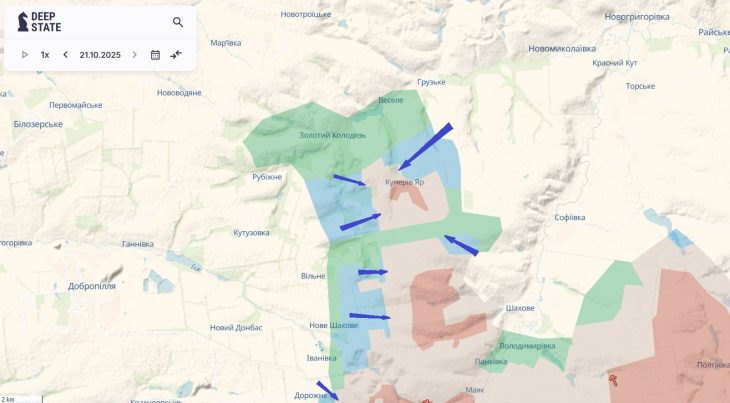The width and height of the screenshot is (730, 403).
Task: Click the small red marker near Полтавка
Action: pyautogui.click(x=615, y=379)
